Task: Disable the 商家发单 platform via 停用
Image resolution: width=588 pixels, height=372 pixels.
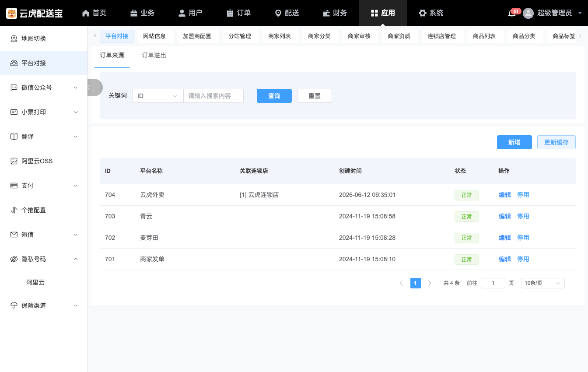Action: (523, 259)
